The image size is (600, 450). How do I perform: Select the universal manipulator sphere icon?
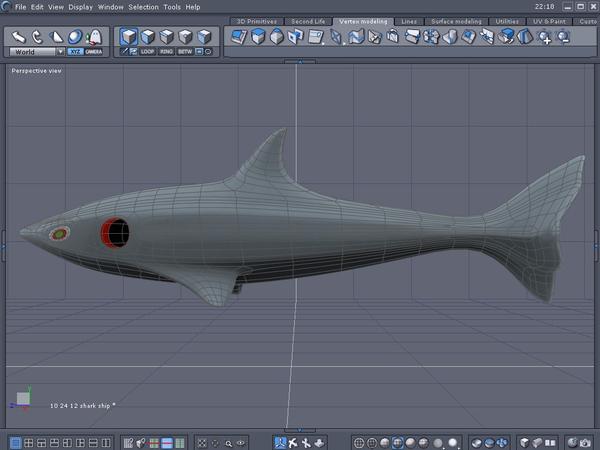point(75,37)
